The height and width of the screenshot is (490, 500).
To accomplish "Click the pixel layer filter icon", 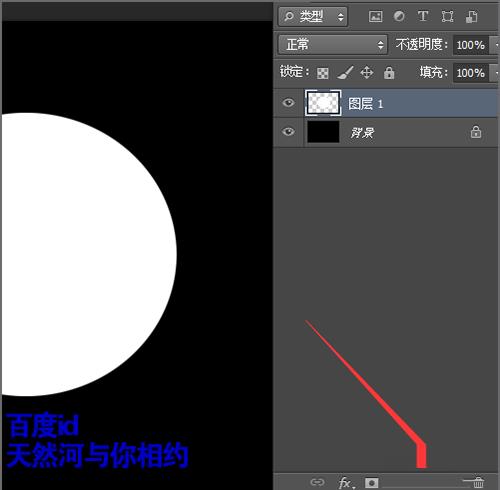I will pos(375,16).
